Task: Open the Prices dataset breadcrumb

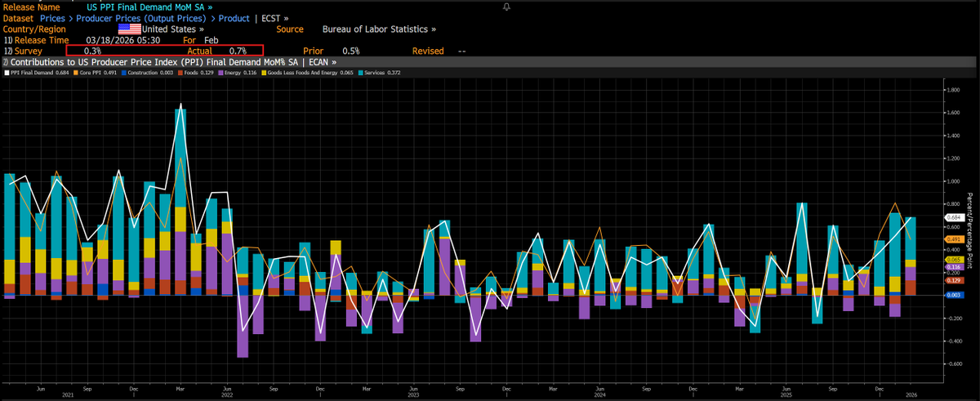Action: click(54, 17)
